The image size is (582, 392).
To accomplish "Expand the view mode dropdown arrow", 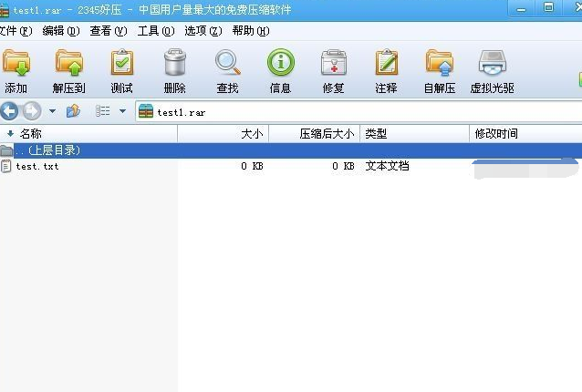I will [122, 111].
